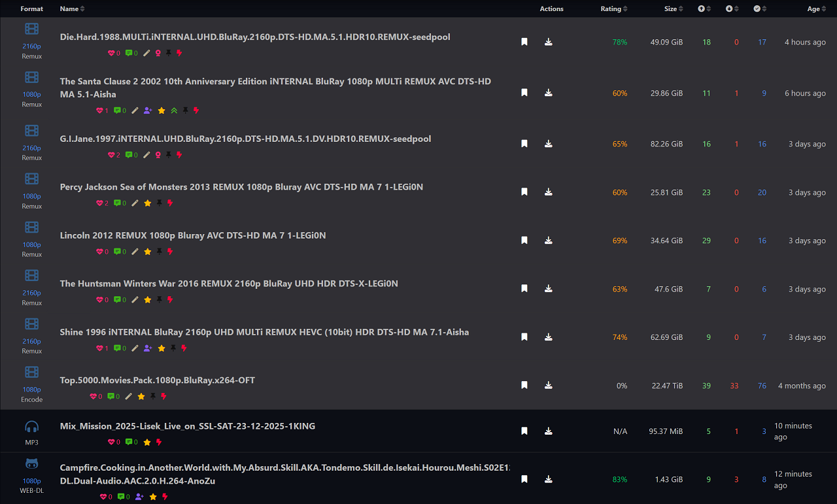837x504 pixels.
Task: Click the heart thanks icon under Percy Jackson
Action: (100, 203)
